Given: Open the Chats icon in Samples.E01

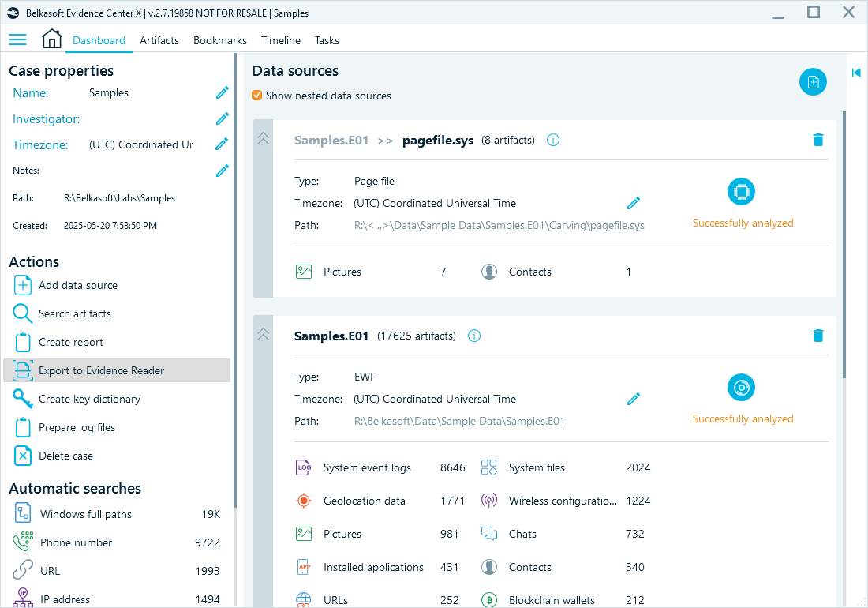Looking at the screenshot, I should pos(488,534).
